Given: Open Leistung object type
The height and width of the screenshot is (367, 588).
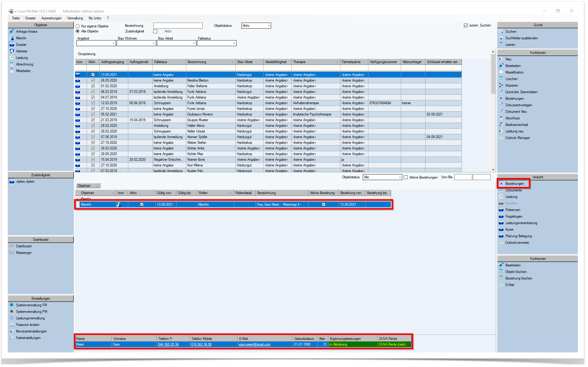Looking at the screenshot, I should coord(22,58).
